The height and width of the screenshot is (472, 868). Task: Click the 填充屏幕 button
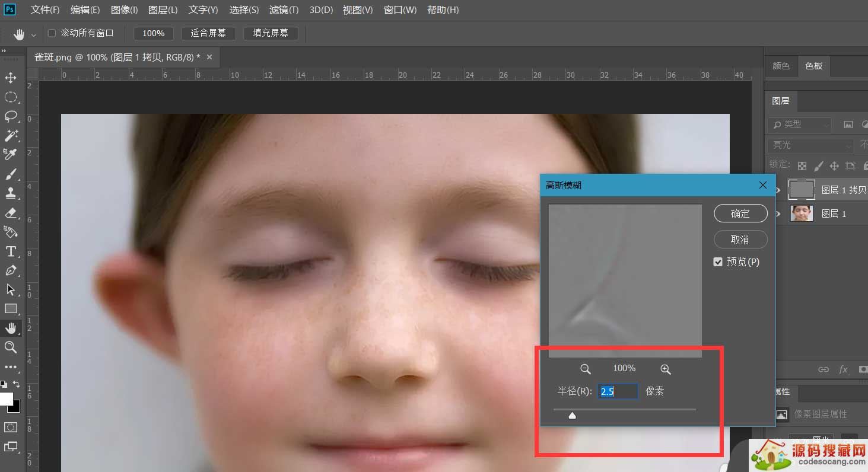pyautogui.click(x=271, y=33)
